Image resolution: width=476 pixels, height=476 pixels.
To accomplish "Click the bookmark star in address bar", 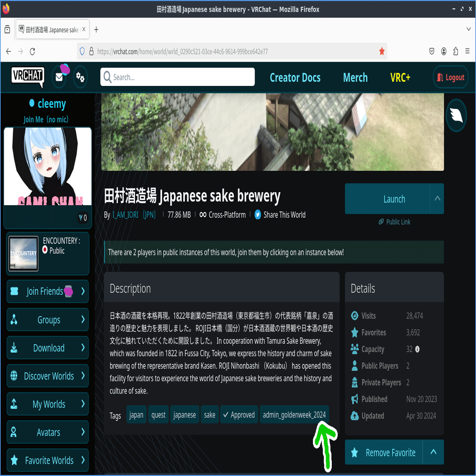I will click(382, 52).
